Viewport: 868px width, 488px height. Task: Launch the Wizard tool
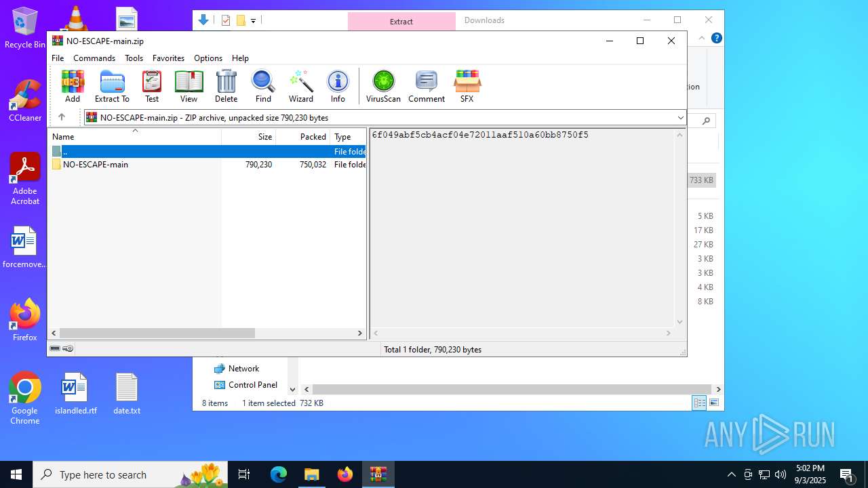point(301,86)
